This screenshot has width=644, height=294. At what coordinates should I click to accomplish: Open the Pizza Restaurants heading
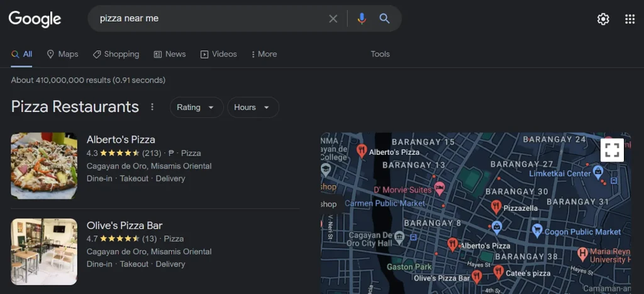pos(75,107)
